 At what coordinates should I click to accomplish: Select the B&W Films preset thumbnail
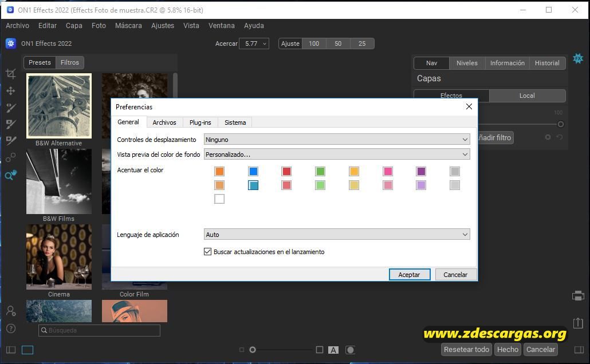pyautogui.click(x=58, y=181)
